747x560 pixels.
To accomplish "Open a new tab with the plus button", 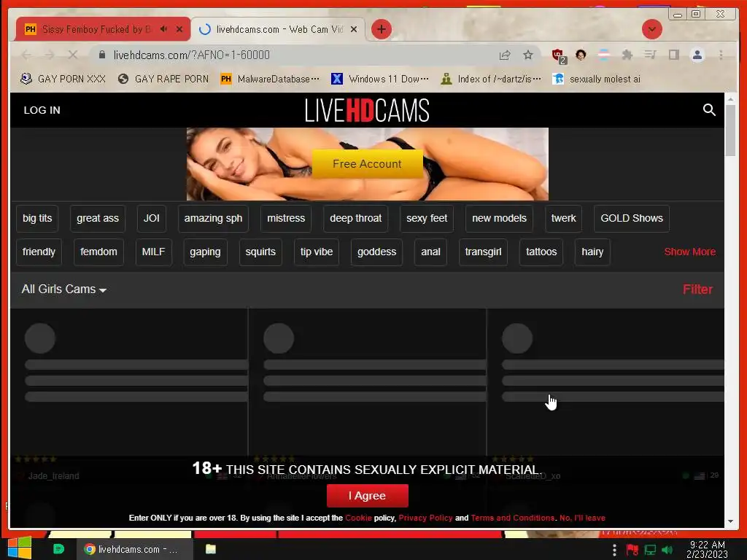I will [381, 29].
